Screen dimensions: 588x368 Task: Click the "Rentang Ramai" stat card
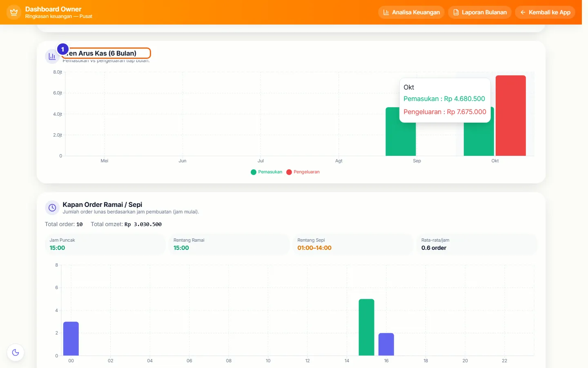229,244
